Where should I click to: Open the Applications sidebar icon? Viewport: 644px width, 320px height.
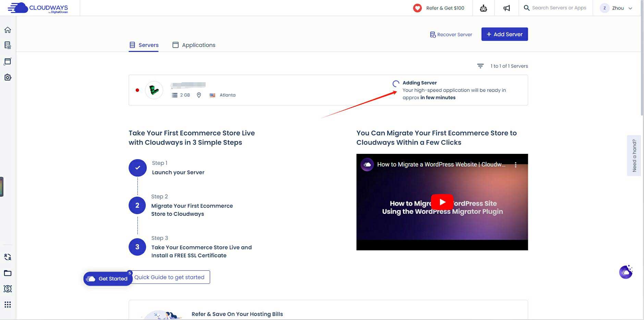coord(8,61)
